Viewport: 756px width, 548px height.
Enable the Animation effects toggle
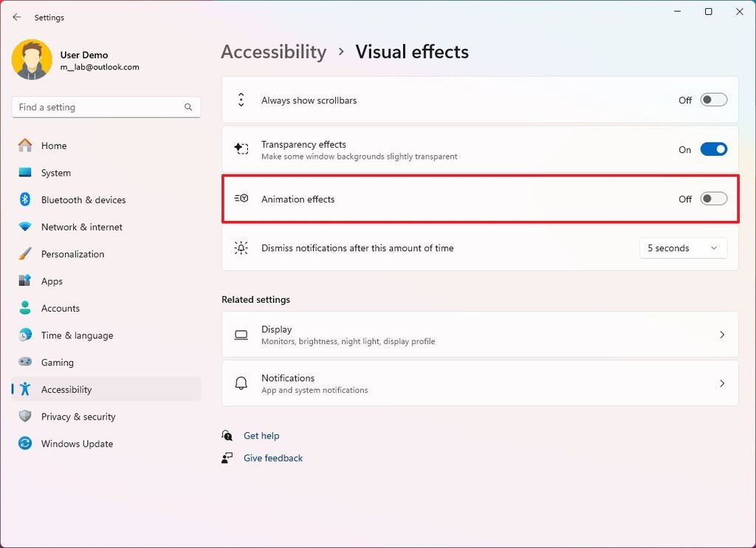tap(712, 198)
